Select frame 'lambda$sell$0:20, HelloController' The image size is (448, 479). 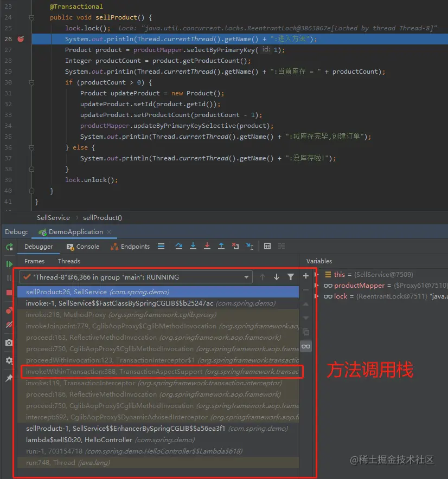(x=158, y=440)
